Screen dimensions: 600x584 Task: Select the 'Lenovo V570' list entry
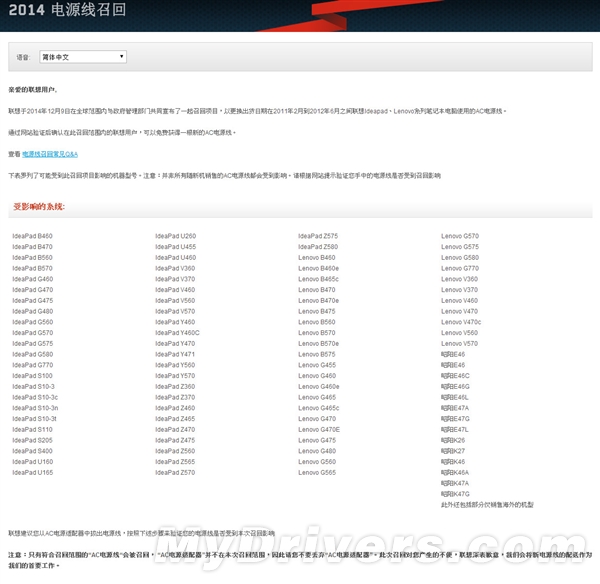coord(460,344)
